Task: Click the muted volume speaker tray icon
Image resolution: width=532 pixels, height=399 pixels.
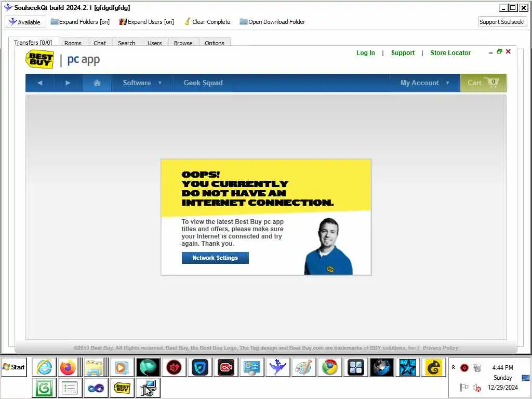Action: point(477,387)
